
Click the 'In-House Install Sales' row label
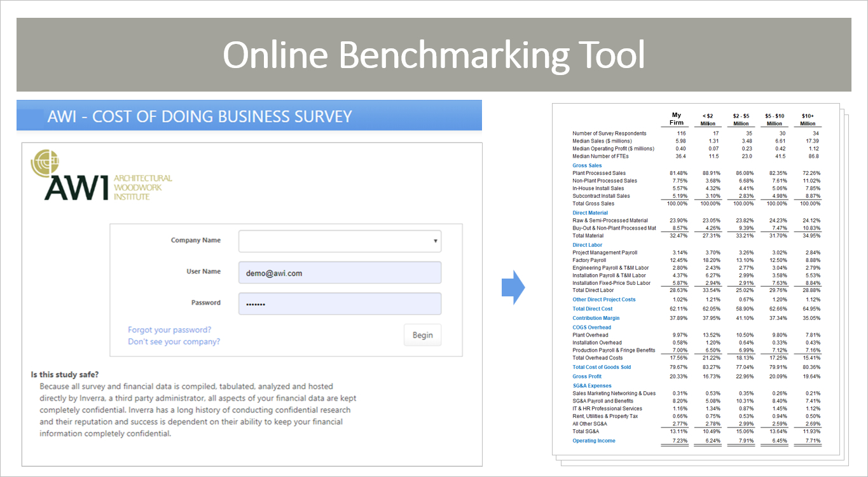598,188
